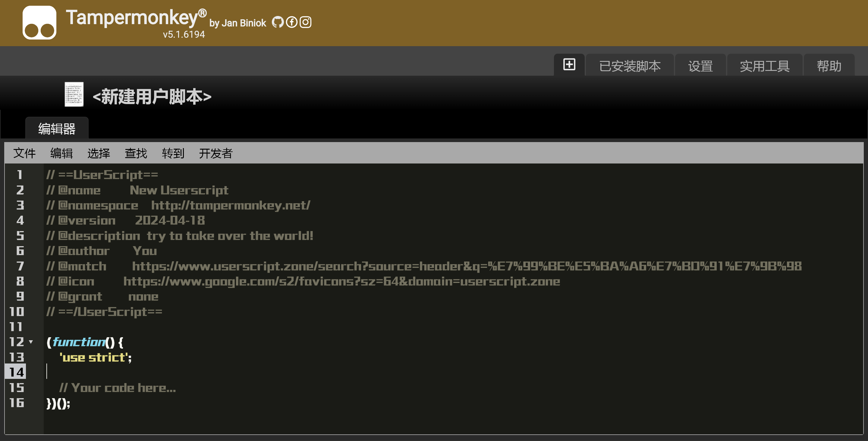Collapse the function fold arrow on line 12
Viewport: 868px width, 441px height.
tap(31, 342)
